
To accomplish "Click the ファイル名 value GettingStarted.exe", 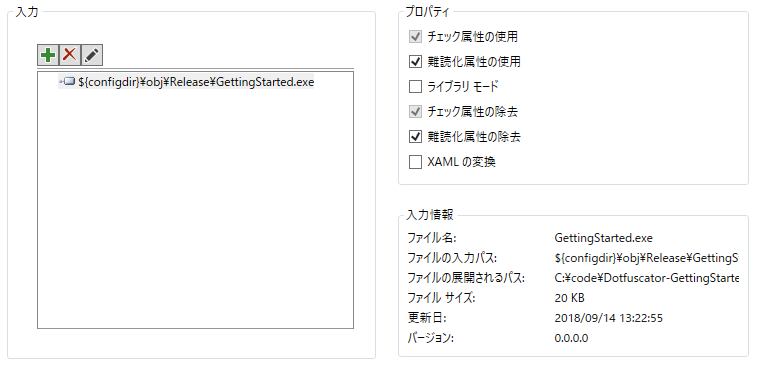I will tap(603, 238).
